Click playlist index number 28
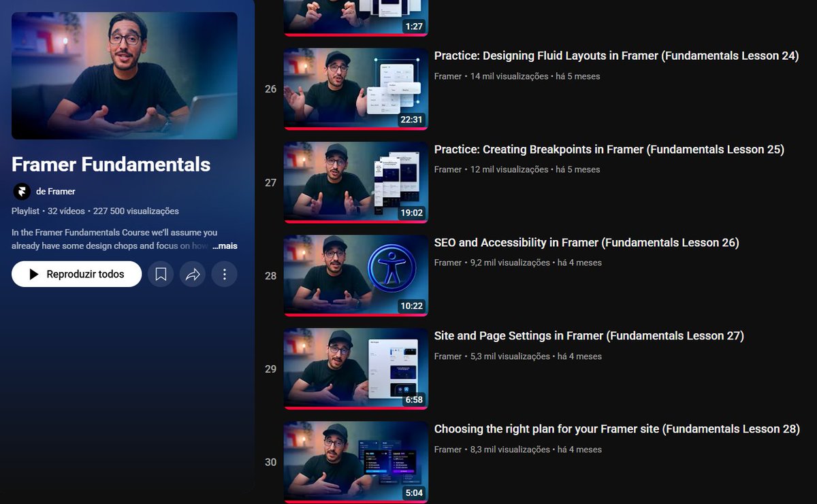 [x=271, y=275]
